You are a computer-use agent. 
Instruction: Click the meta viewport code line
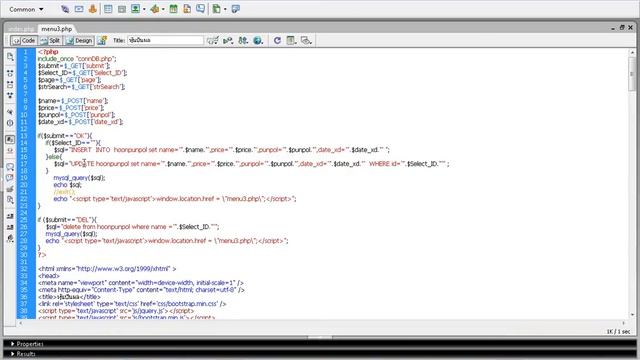(x=141, y=282)
